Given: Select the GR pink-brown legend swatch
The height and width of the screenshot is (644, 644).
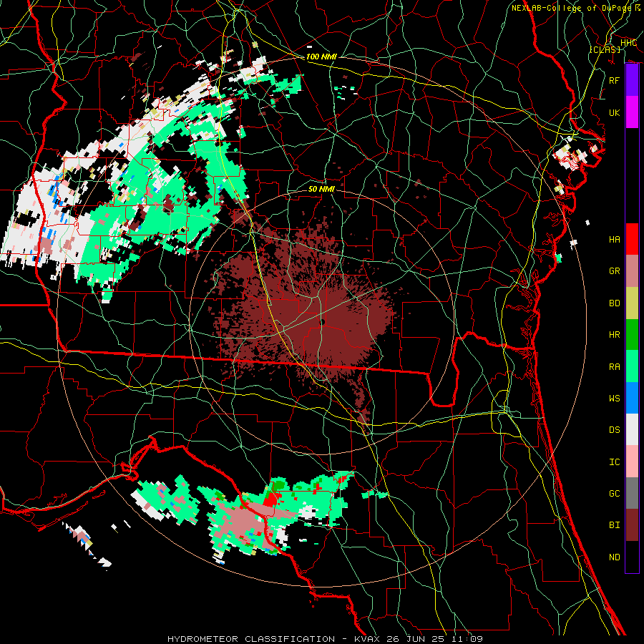Looking at the screenshot, I should [x=632, y=271].
